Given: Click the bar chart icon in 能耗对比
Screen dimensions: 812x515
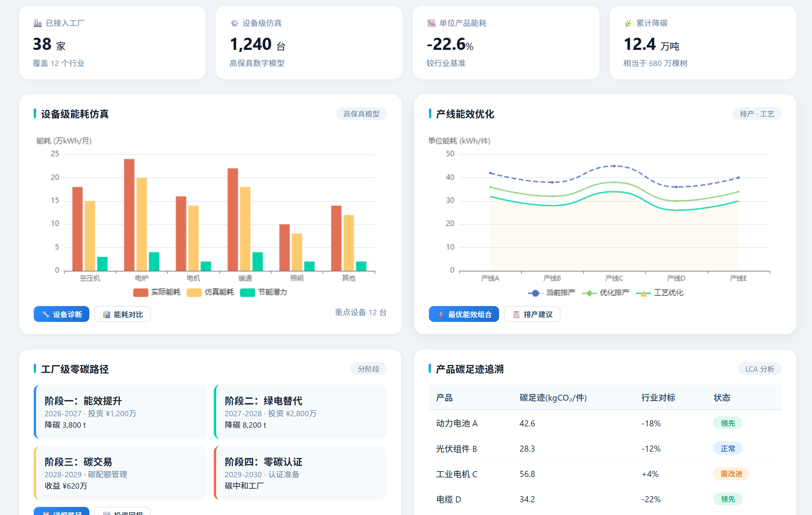Looking at the screenshot, I should click(107, 314).
